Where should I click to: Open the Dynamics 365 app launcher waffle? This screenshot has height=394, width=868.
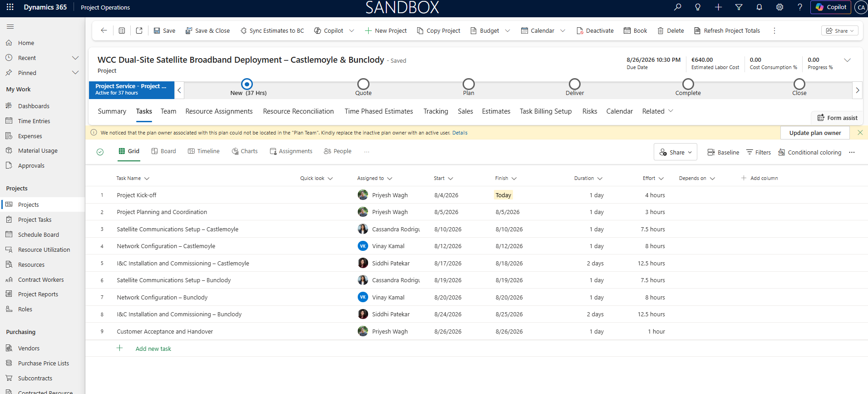tap(10, 7)
